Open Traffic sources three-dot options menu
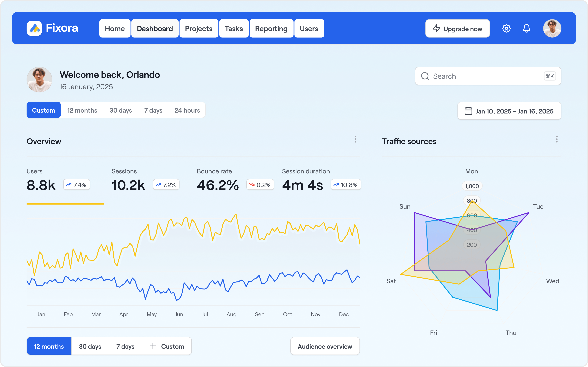588x367 pixels. (557, 139)
